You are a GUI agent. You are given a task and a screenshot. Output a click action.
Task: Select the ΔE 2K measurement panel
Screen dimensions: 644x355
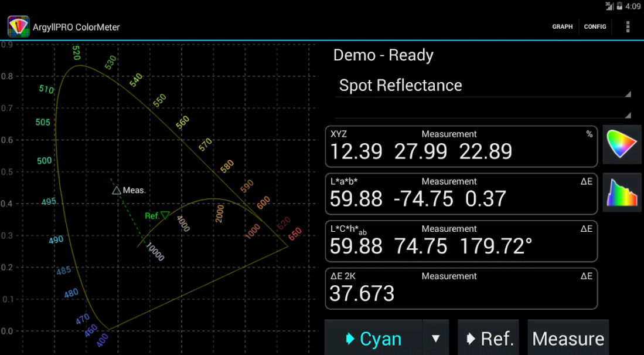tap(461, 288)
